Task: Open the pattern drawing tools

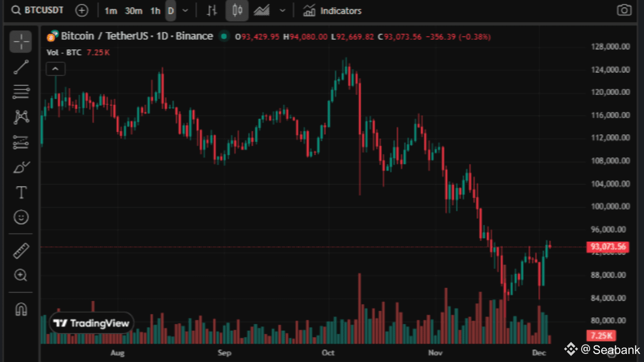Action: click(x=21, y=117)
